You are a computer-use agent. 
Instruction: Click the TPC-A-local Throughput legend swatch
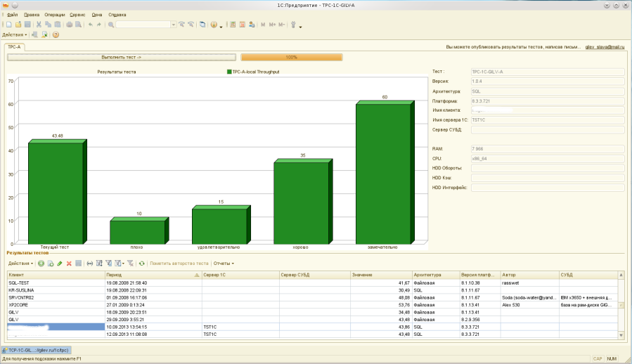click(x=229, y=72)
